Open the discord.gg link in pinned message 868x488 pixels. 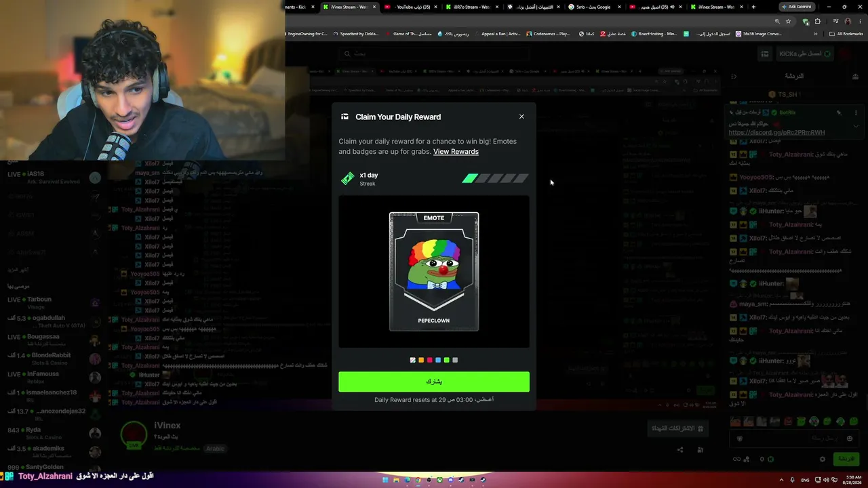click(776, 133)
